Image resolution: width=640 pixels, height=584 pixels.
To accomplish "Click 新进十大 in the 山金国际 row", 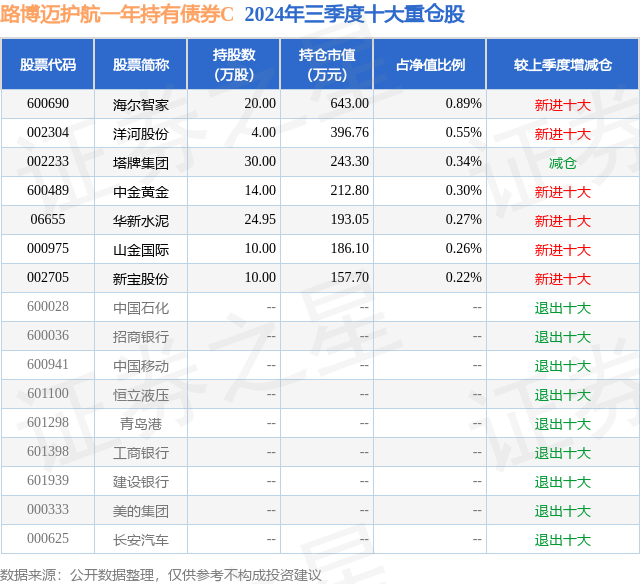I will [562, 250].
